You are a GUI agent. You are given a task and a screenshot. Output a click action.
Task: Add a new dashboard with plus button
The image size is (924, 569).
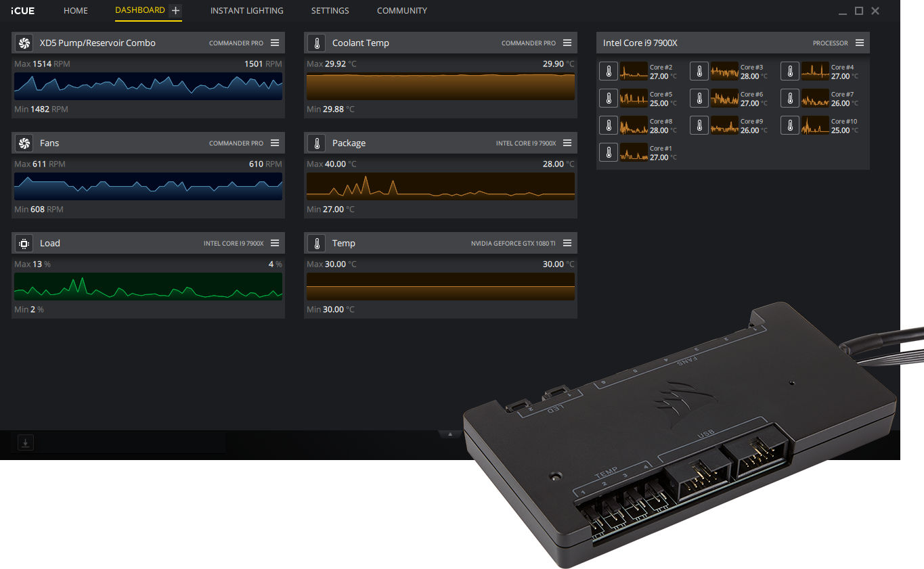(175, 11)
